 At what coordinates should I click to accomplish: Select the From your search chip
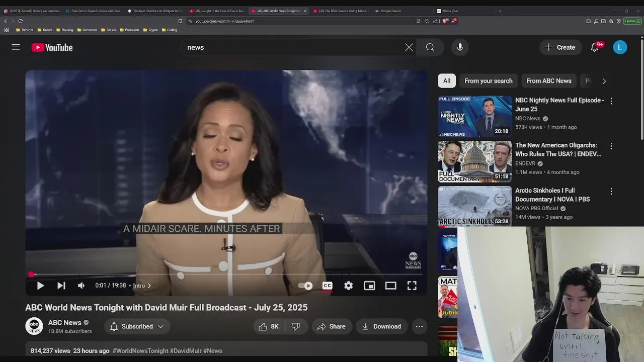[488, 81]
